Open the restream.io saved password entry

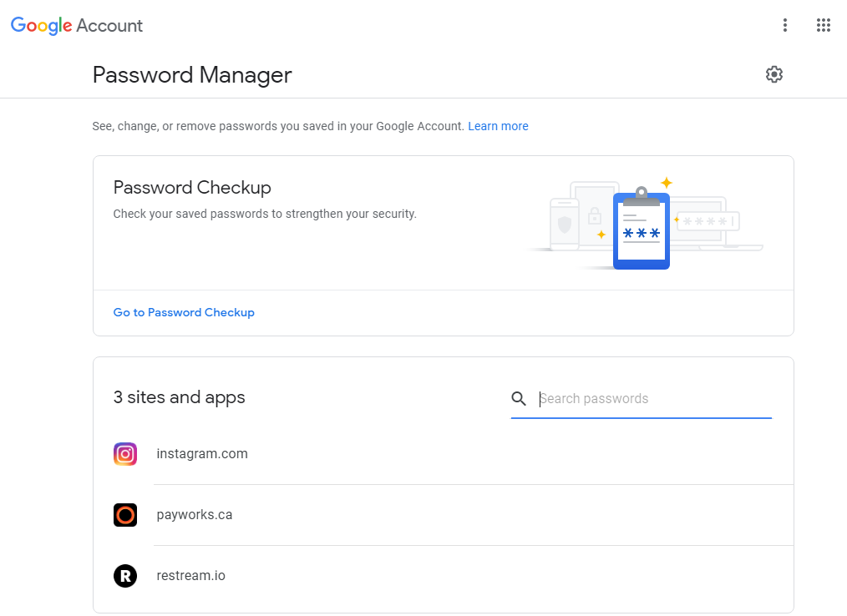pos(444,576)
